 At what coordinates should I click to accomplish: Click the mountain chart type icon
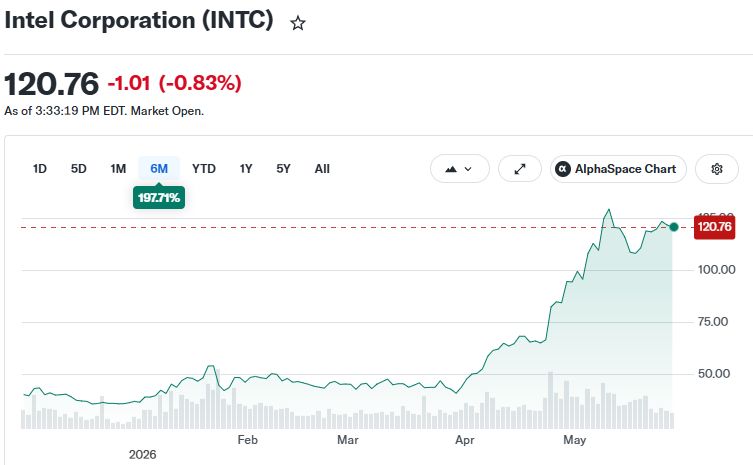tap(450, 169)
